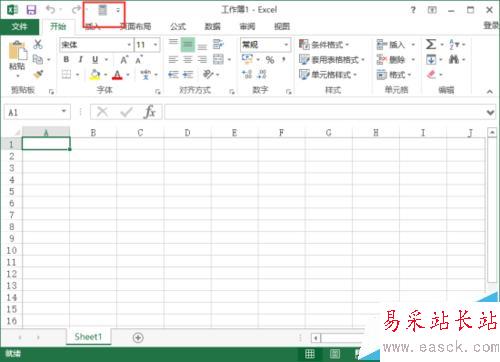Expand the Name Box dropdown arrow
Image resolution: width=500 pixels, height=362 pixels.
point(64,111)
